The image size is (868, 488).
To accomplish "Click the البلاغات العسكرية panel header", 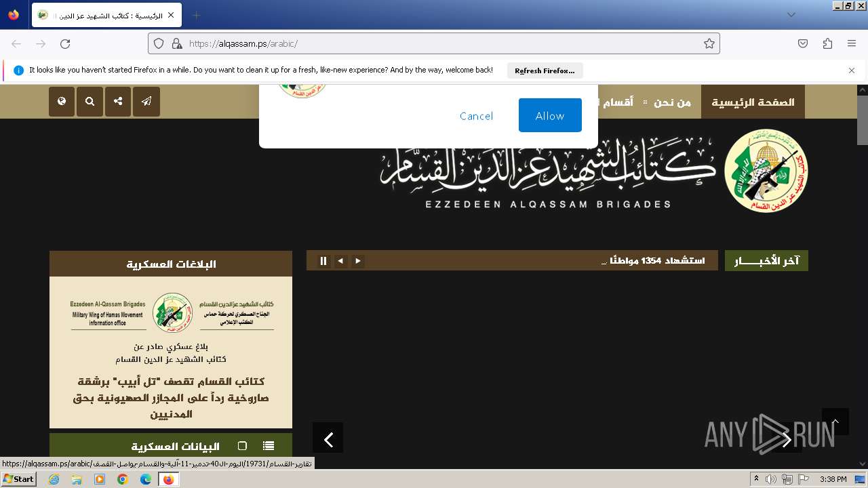I will pos(171,264).
